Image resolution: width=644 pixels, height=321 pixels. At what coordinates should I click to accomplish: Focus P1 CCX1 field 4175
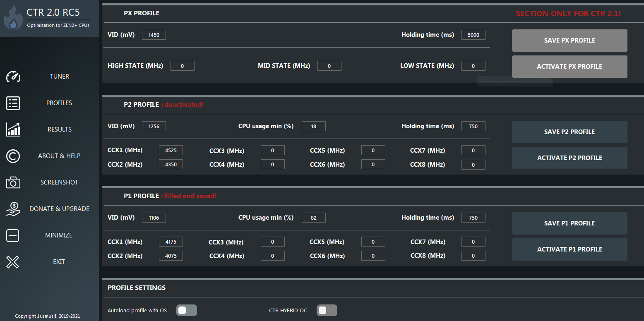[x=171, y=242]
